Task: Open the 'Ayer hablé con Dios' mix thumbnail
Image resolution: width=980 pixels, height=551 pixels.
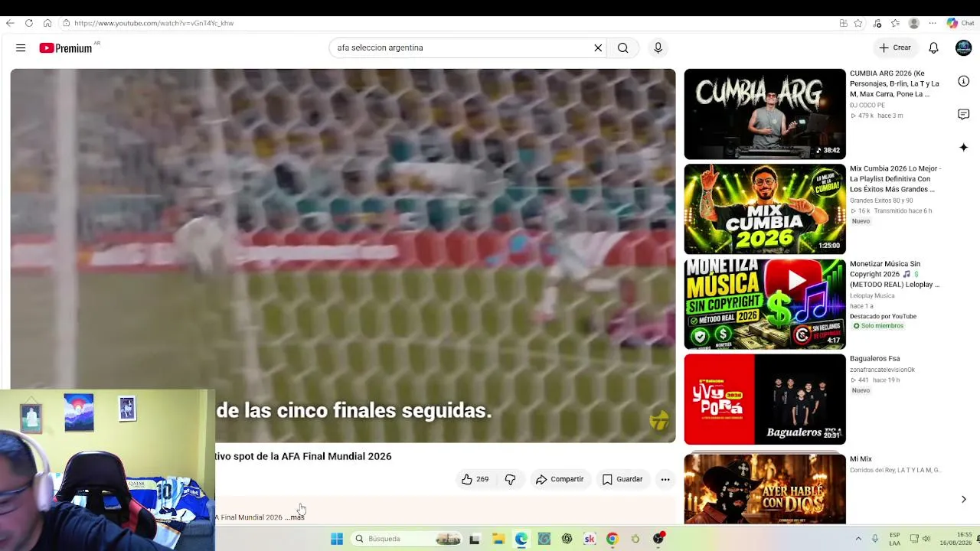Action: (765, 489)
